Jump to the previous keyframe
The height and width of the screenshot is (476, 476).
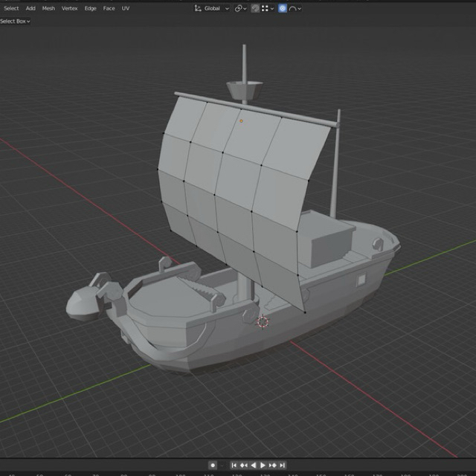click(x=244, y=465)
